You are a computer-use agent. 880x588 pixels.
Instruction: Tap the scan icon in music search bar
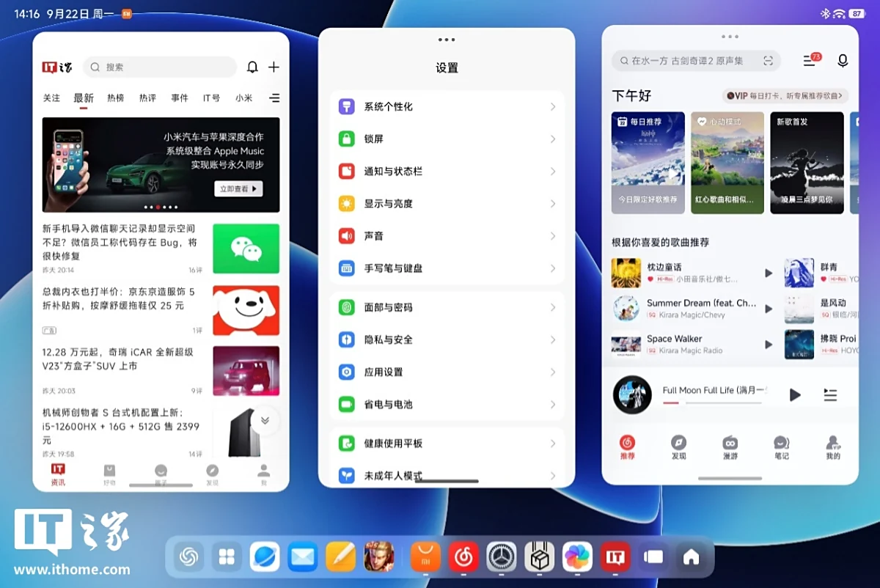tap(768, 61)
